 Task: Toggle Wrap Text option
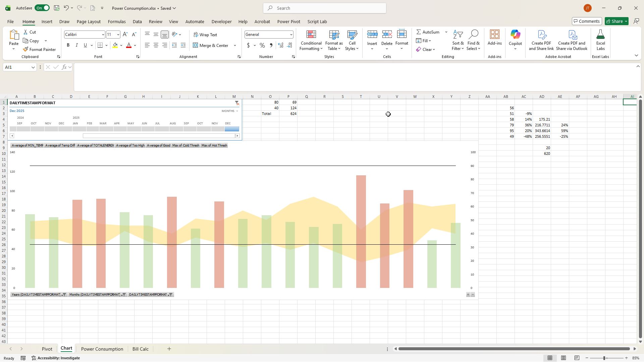pos(205,35)
